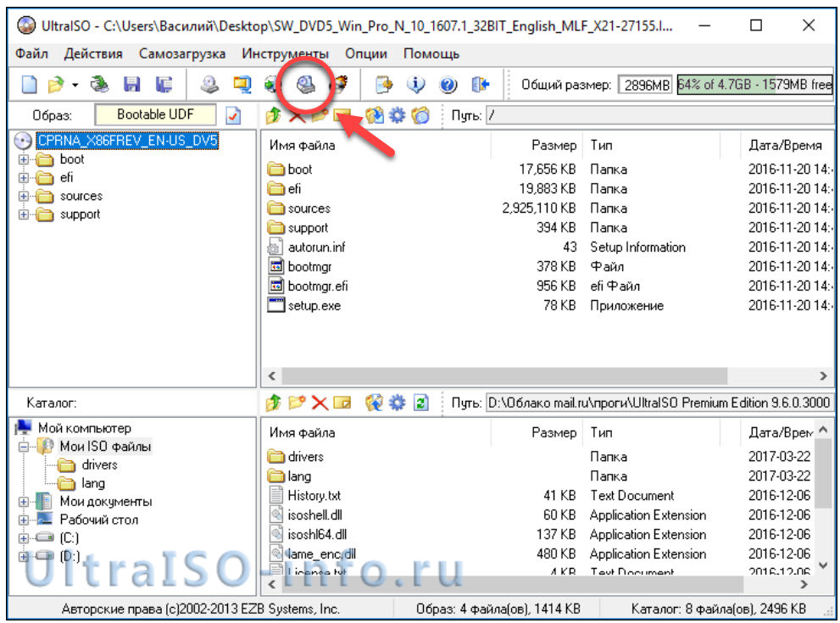Open the Самозагрузка menu
The width and height of the screenshot is (840, 623).
point(182,53)
